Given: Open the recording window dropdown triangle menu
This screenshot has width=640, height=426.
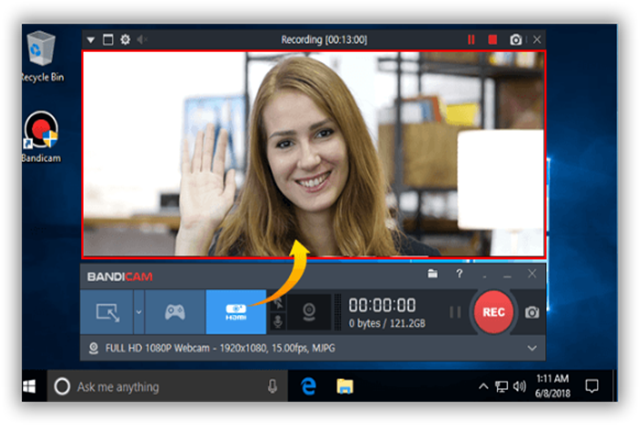Looking at the screenshot, I should pyautogui.click(x=91, y=40).
